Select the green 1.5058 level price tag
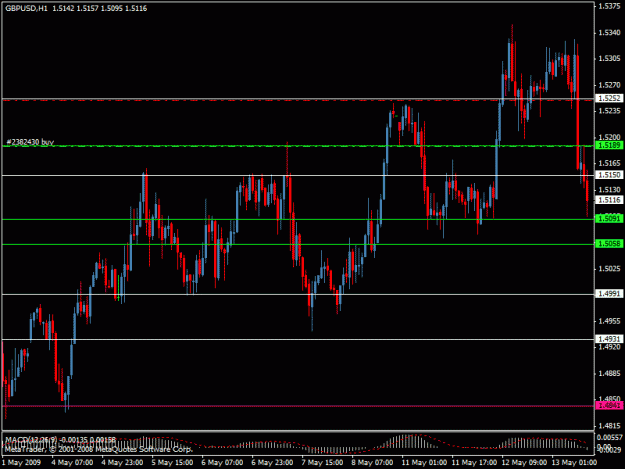 (x=609, y=243)
